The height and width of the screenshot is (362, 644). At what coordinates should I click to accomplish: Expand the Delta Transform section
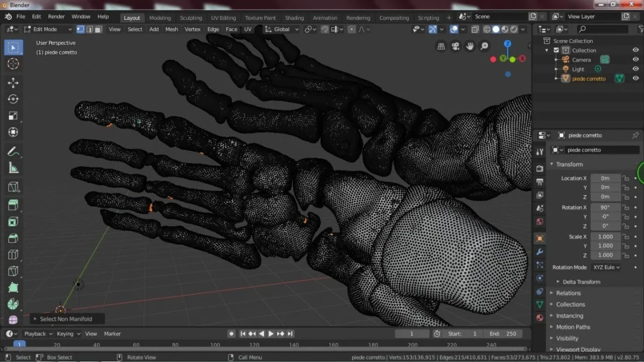[581, 282]
